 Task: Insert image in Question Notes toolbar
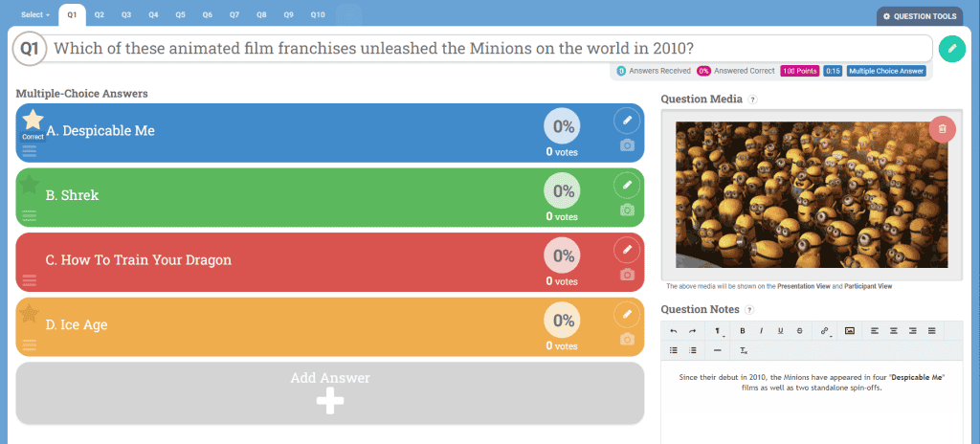[x=850, y=331]
